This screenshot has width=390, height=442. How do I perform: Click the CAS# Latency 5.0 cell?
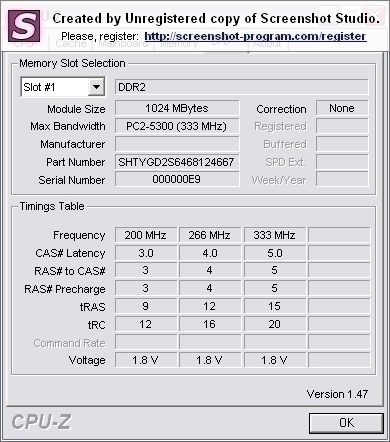tap(275, 253)
